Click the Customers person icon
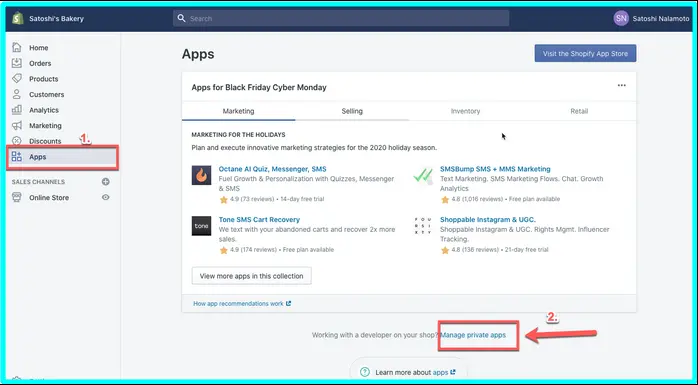The width and height of the screenshot is (698, 385). coord(16,94)
